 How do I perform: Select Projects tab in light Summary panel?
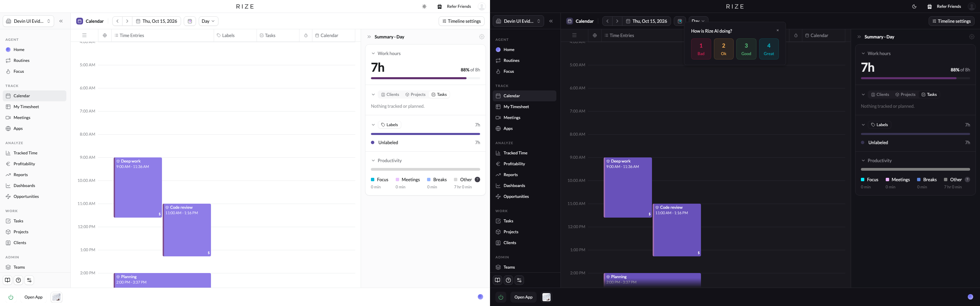[415, 95]
